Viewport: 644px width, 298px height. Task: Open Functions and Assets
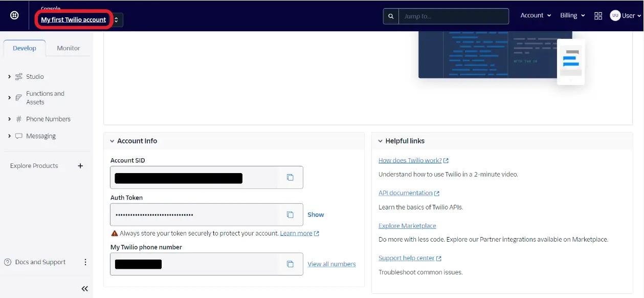(45, 98)
